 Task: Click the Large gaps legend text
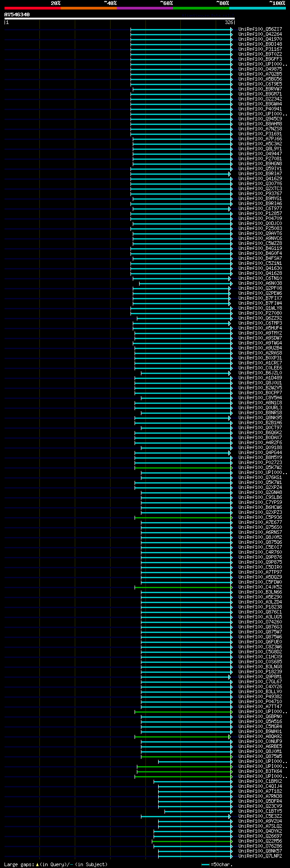coord(56,864)
